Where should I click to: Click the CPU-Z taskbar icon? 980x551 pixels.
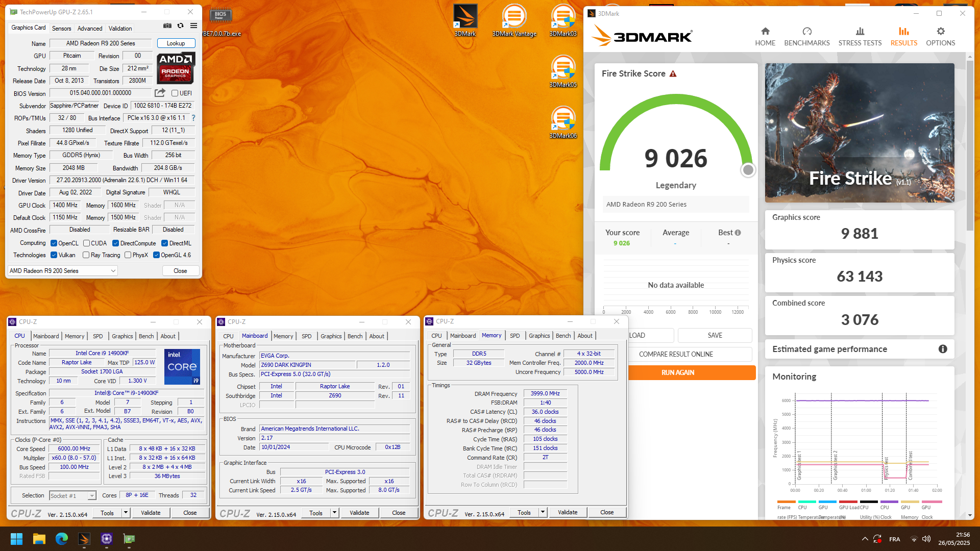107,539
